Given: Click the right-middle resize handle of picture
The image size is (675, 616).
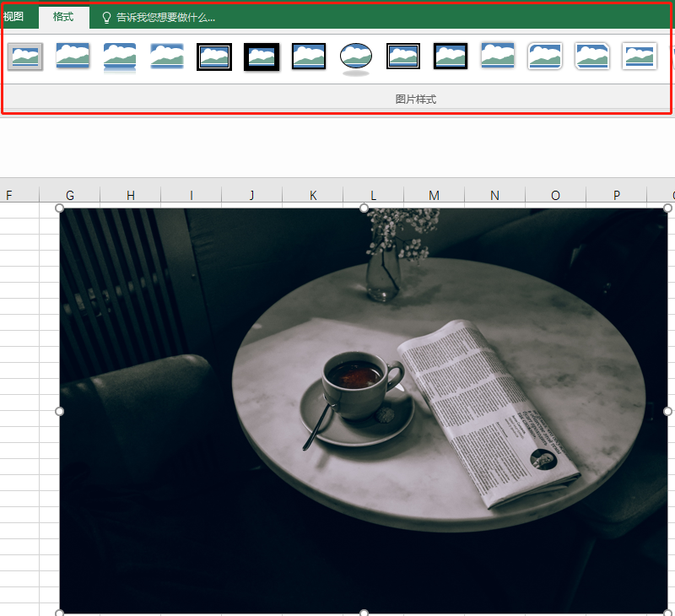Looking at the screenshot, I should coord(667,411).
